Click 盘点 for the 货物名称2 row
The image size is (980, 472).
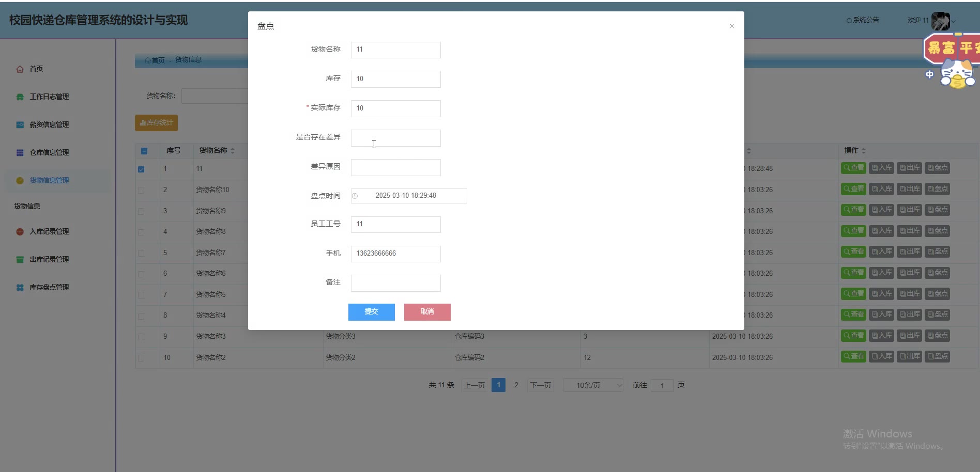(937, 356)
